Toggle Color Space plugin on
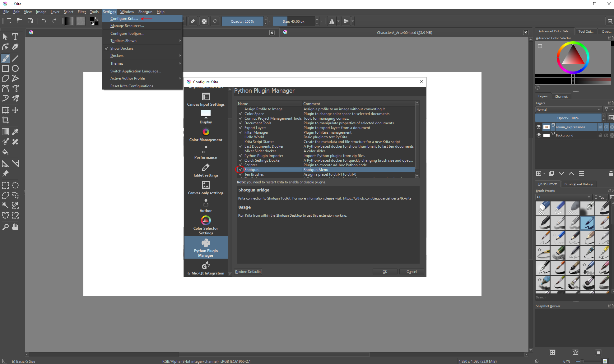 coord(241,113)
